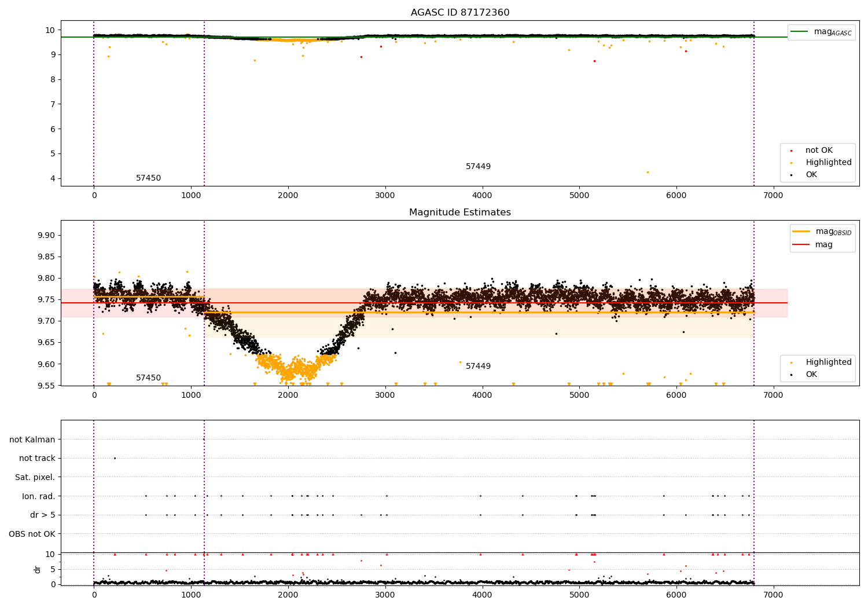Click the 'Magnitude Estimates' subplot title
The width and height of the screenshot is (868, 608).
click(x=460, y=213)
